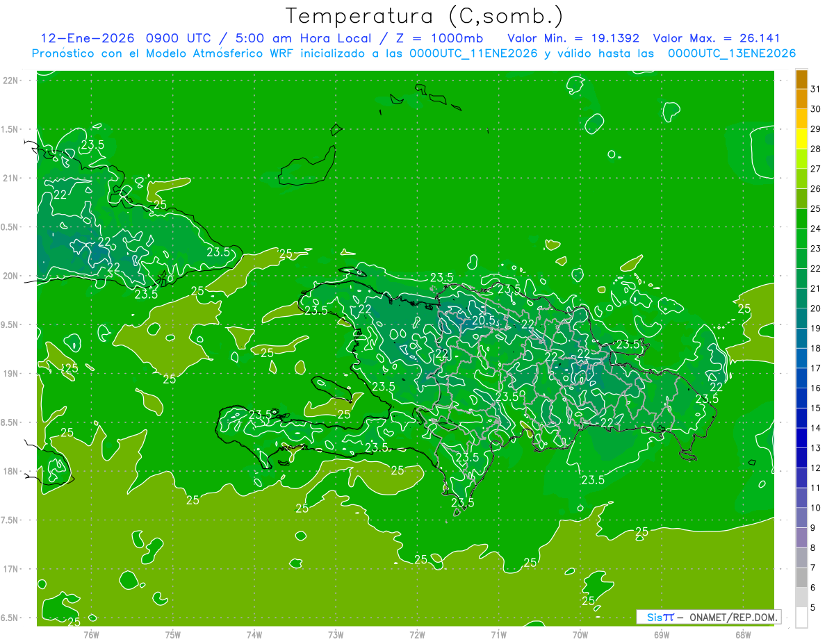The height and width of the screenshot is (644, 834).
Task: Click the "14" legend scale number
Action: (x=816, y=428)
